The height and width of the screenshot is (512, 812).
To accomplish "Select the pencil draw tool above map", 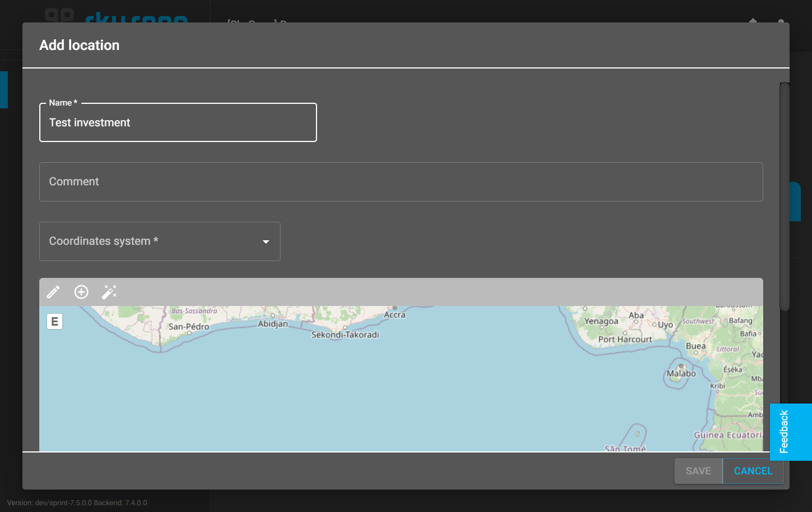I will click(x=53, y=292).
